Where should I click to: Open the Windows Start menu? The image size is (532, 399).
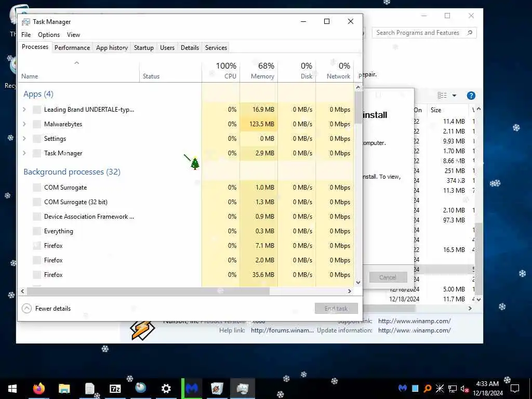(12, 388)
